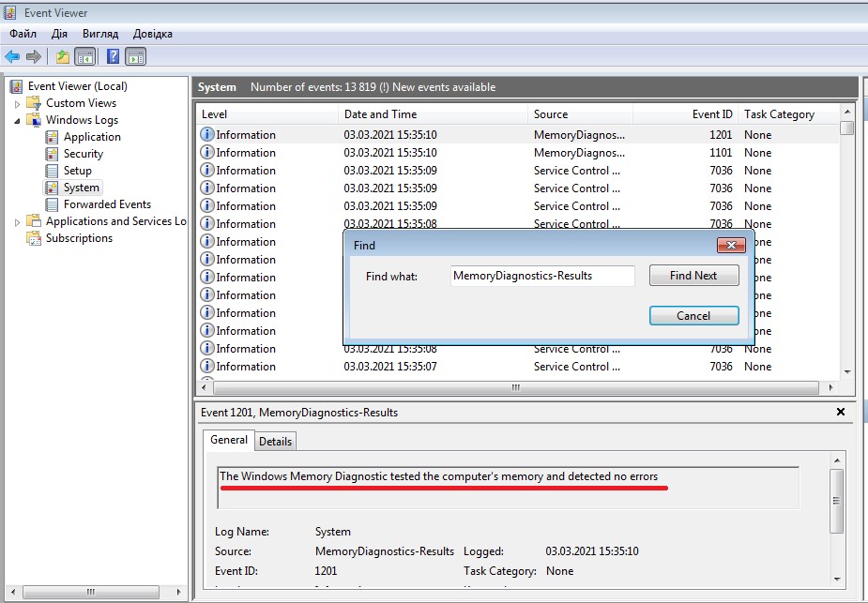The height and width of the screenshot is (603, 868).
Task: Toggle the Action pane toolbar icon
Action: (135, 57)
